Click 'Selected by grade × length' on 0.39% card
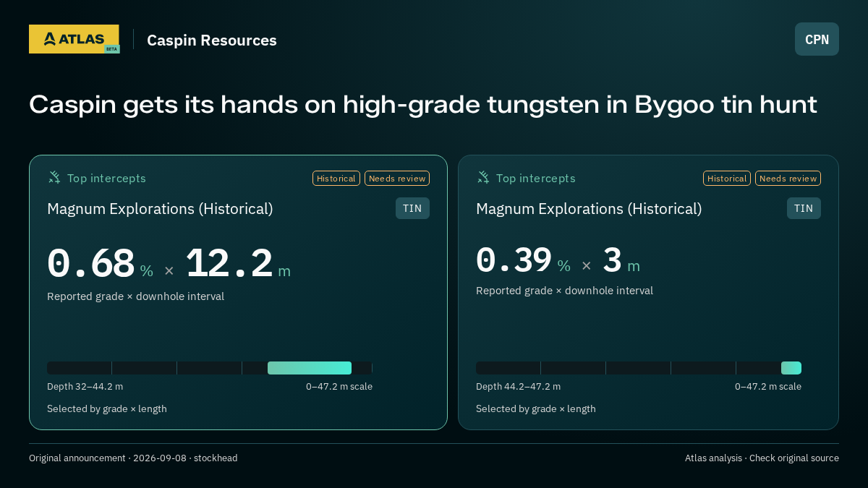868x488 pixels. (x=536, y=409)
